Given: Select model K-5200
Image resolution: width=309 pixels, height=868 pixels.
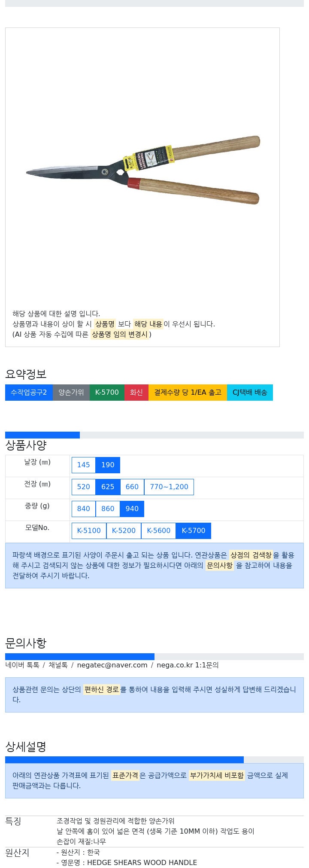Looking at the screenshot, I should coord(124,531).
